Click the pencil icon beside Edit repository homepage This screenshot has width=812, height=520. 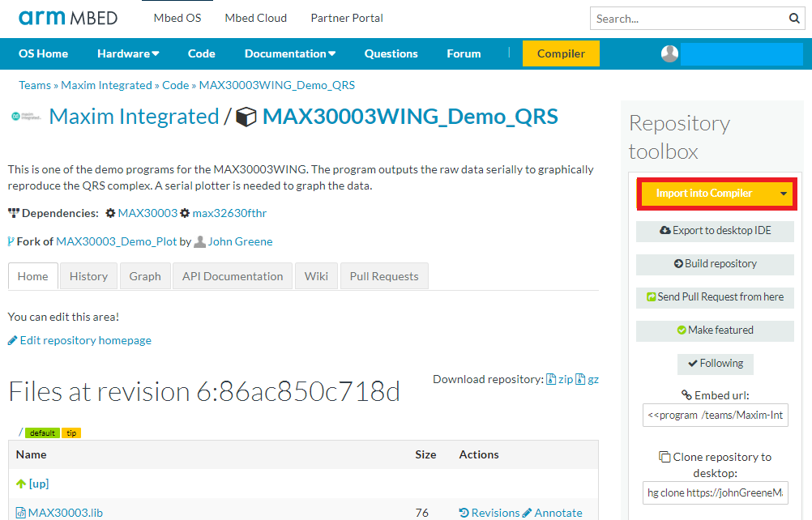pyautogui.click(x=12, y=340)
